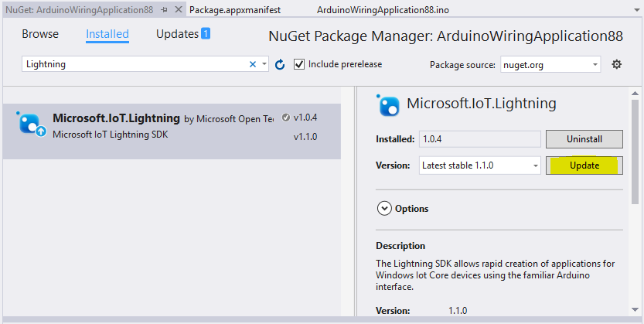Open the Updates tab

(178, 34)
